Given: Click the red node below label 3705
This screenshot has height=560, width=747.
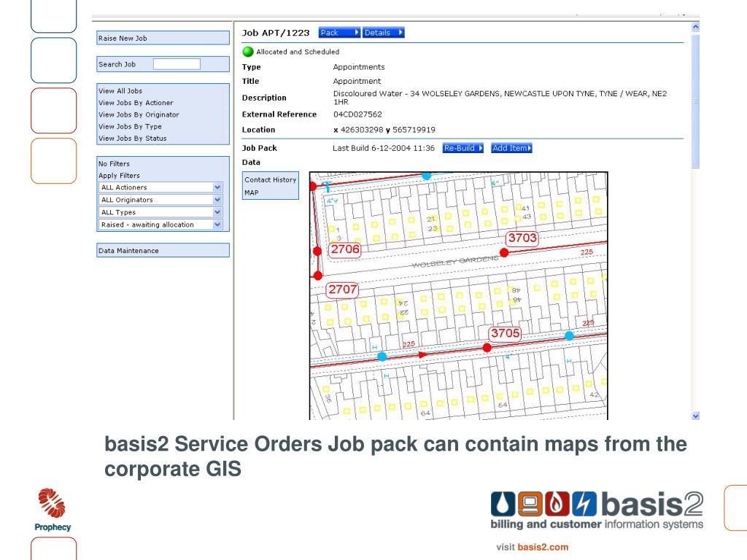Looking at the screenshot, I should 487,348.
